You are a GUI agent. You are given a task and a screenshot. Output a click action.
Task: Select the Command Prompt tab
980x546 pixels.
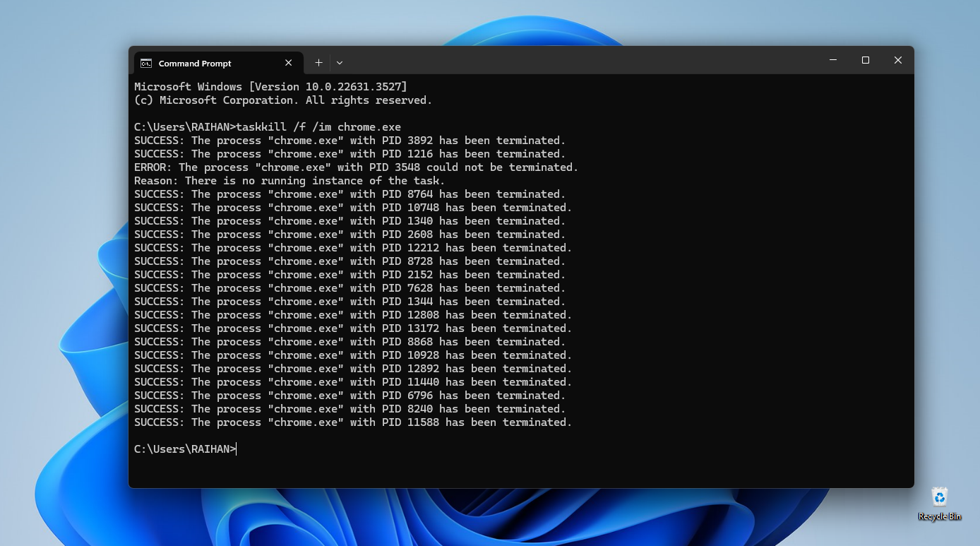(x=218, y=63)
